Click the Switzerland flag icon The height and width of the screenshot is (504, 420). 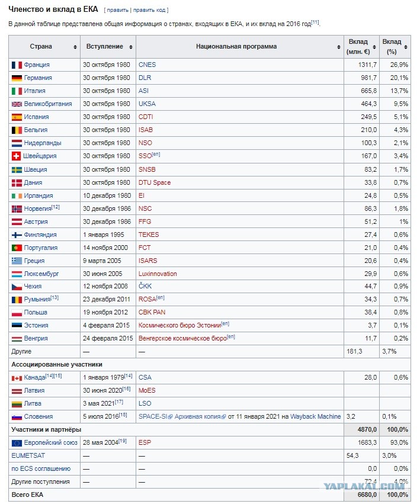[x=16, y=156]
